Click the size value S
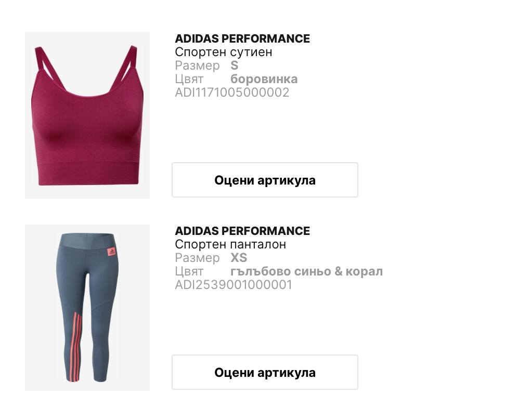The width and height of the screenshot is (519, 420). pyautogui.click(x=235, y=65)
